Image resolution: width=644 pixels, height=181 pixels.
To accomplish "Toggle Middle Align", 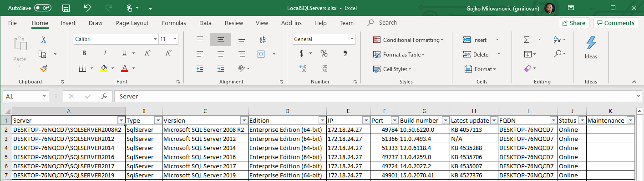I will [x=221, y=40].
